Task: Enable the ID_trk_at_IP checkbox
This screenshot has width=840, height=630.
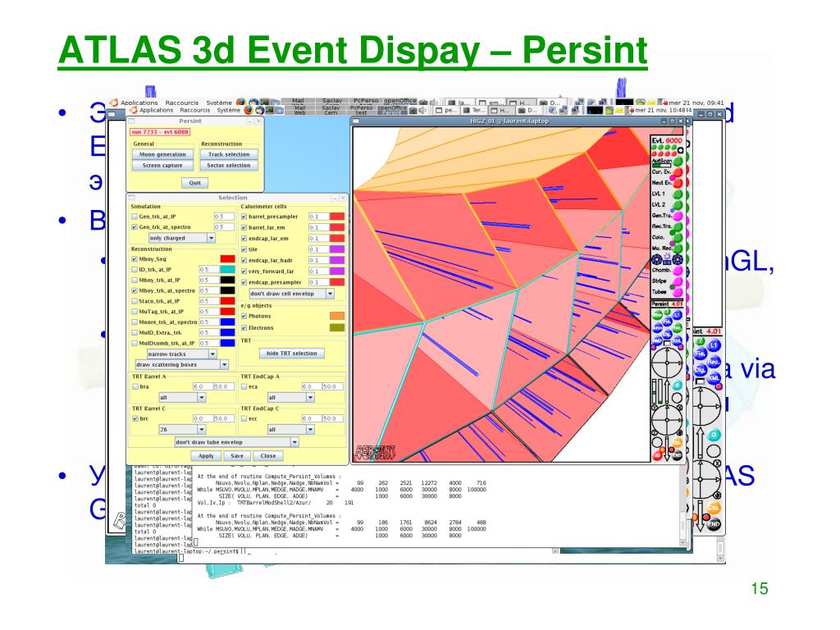Action: [x=135, y=270]
